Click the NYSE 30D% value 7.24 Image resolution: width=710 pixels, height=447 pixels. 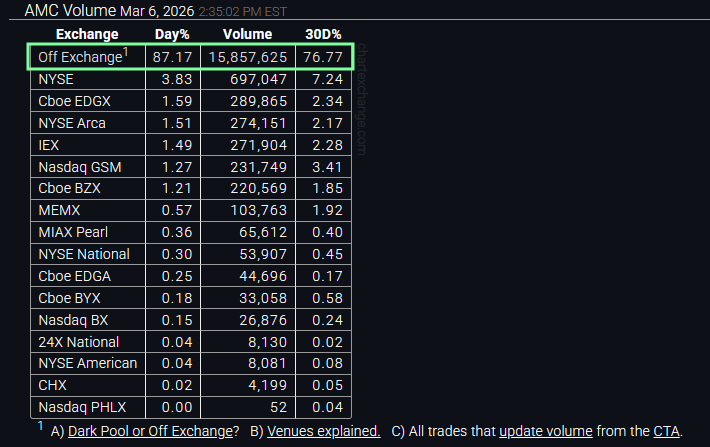[x=327, y=79]
